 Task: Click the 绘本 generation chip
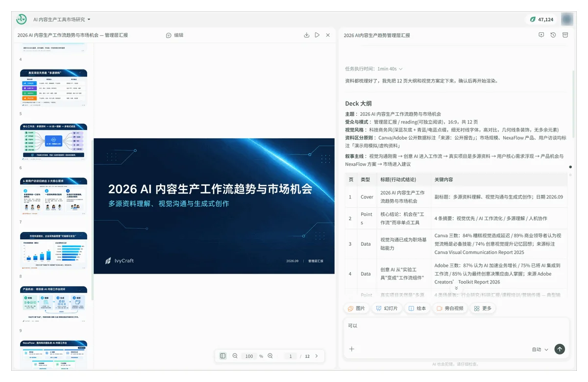[x=417, y=308]
